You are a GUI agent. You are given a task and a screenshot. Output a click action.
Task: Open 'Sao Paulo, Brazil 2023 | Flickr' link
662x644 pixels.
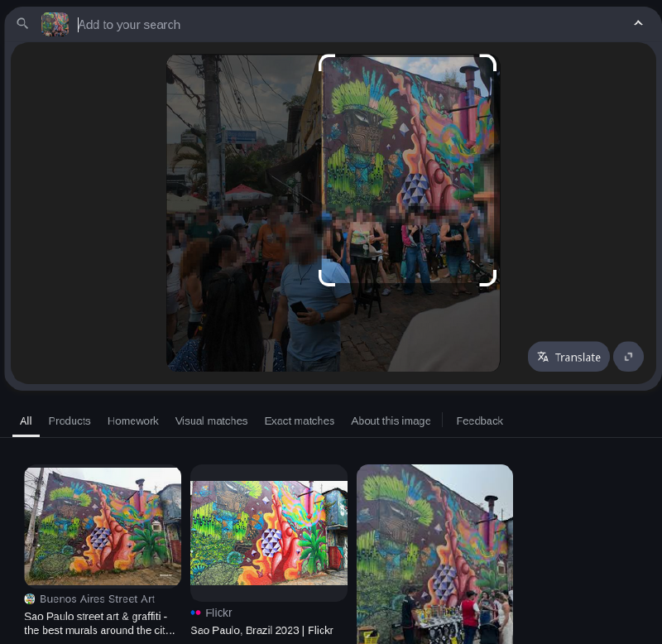pyautogui.click(x=261, y=630)
